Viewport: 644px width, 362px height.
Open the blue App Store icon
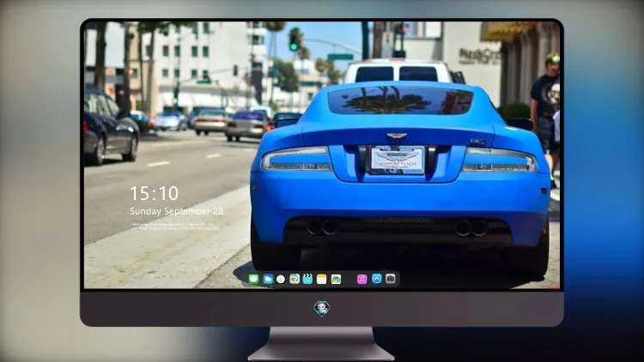[377, 279]
